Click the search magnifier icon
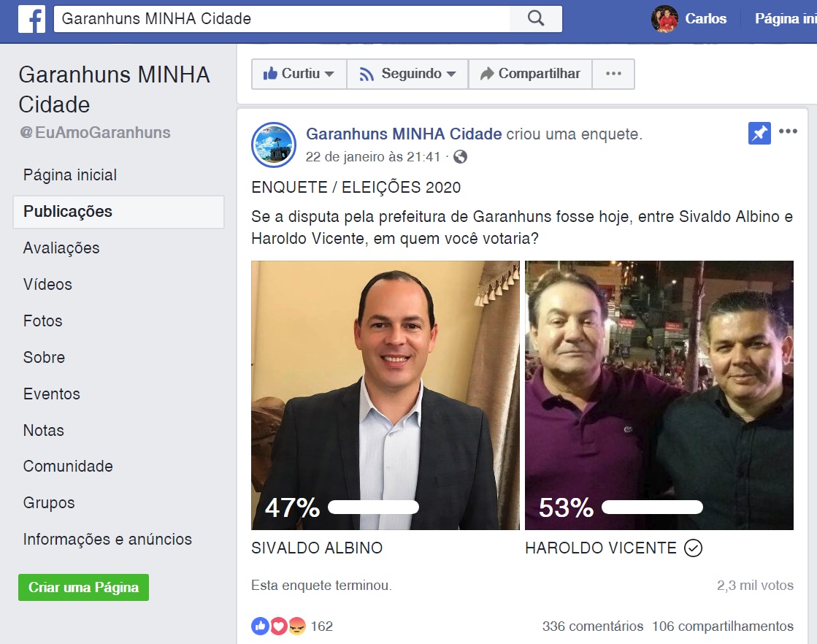Viewport: 817px width, 644px height. click(536, 19)
